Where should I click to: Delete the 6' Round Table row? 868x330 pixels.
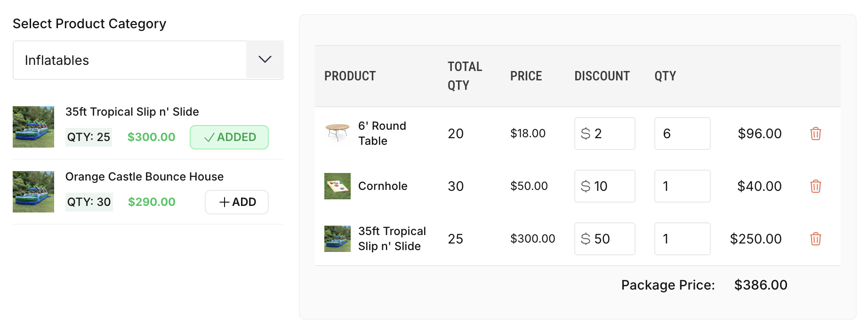(815, 134)
